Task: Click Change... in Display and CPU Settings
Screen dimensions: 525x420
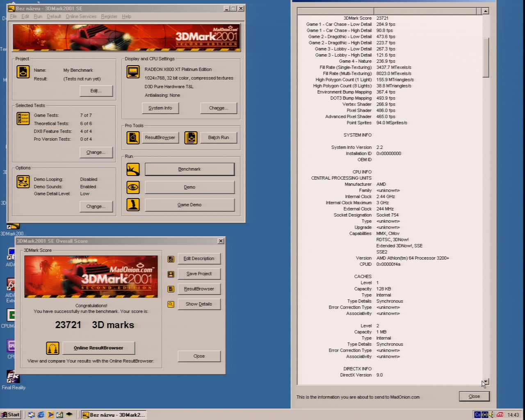Action: 219,108
